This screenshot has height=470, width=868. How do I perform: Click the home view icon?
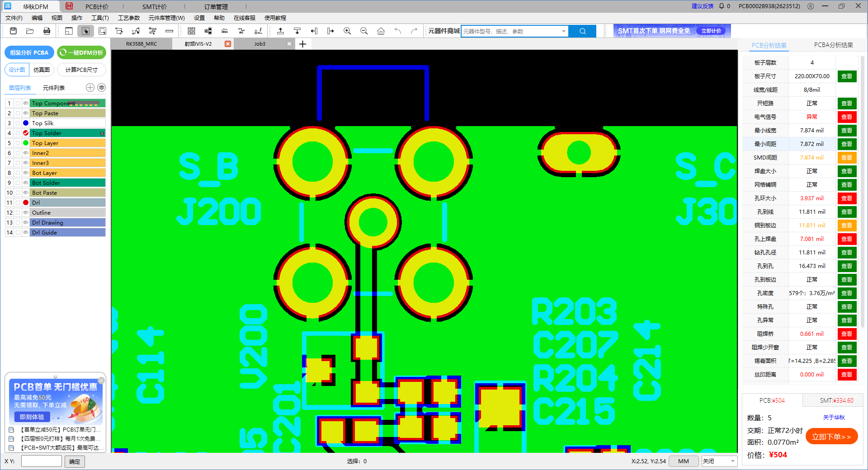tap(381, 31)
